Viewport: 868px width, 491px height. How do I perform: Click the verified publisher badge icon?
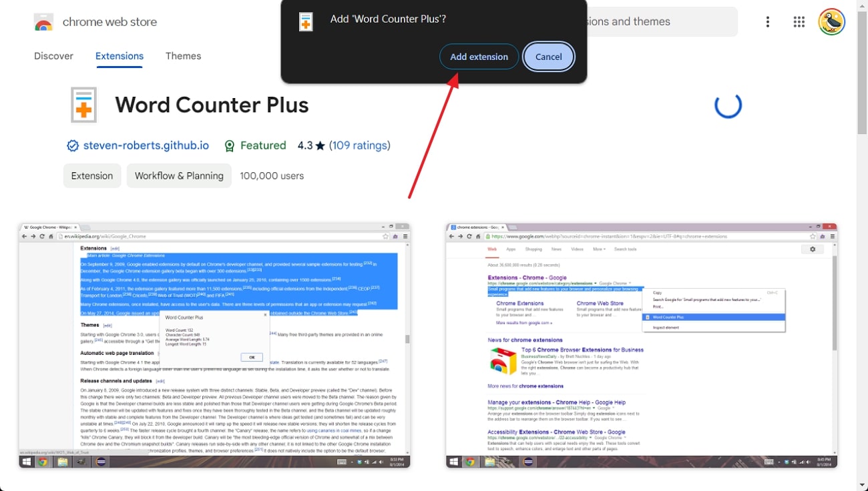pyautogui.click(x=73, y=145)
